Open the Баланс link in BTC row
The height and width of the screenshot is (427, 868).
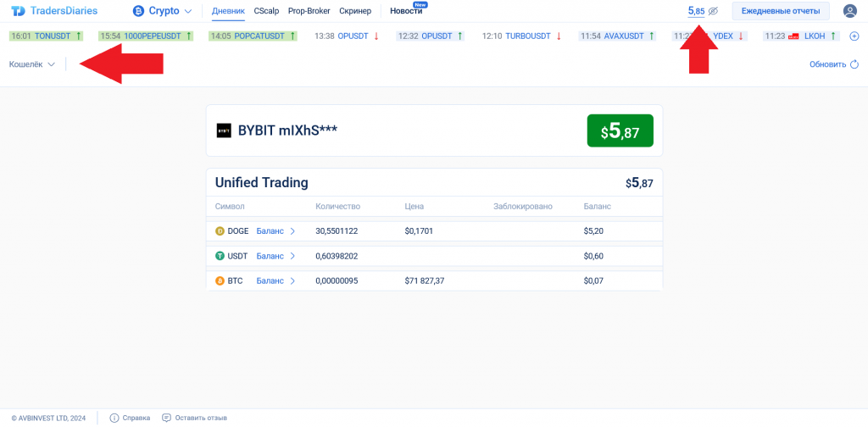(270, 281)
